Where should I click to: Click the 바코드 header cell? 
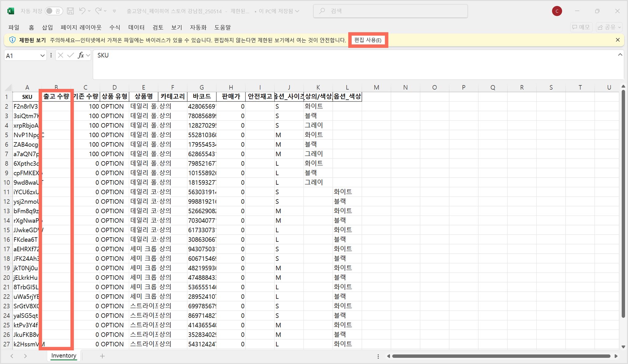(x=202, y=97)
